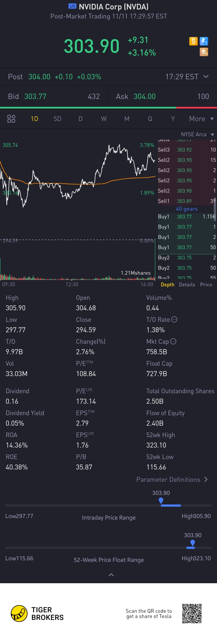
Task: Tap the Open value 304.68
Action: 86,308
